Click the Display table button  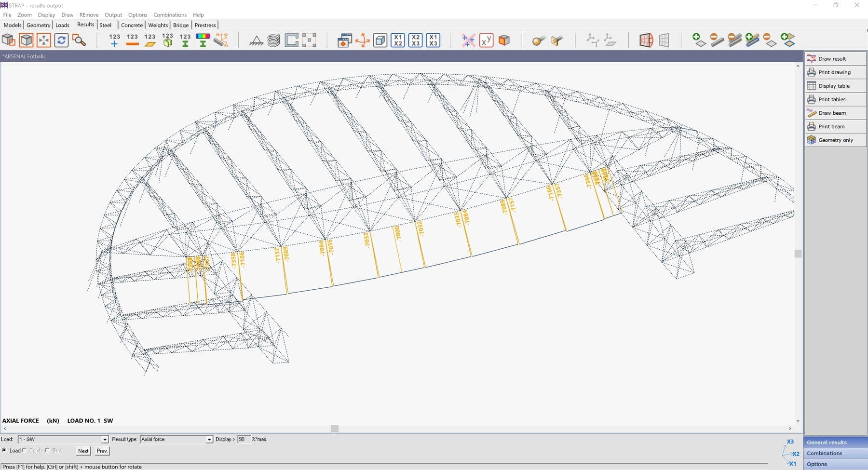(x=835, y=86)
